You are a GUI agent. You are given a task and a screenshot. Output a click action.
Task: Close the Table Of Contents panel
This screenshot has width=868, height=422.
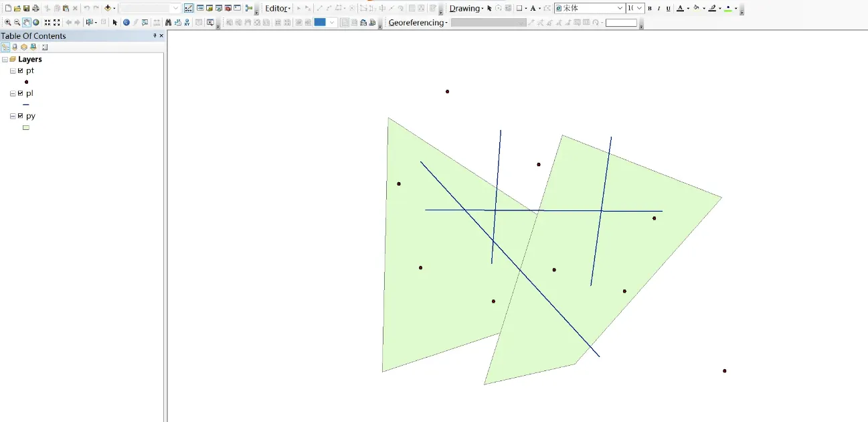tap(161, 36)
